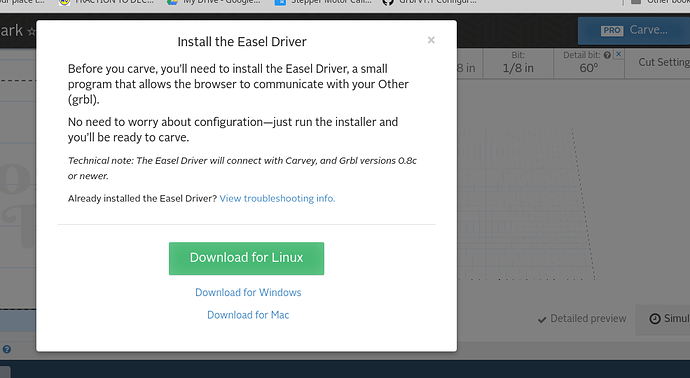Open the Stepper Motor Calculator bookmark
This screenshot has height=378, width=690.
(323, 2)
